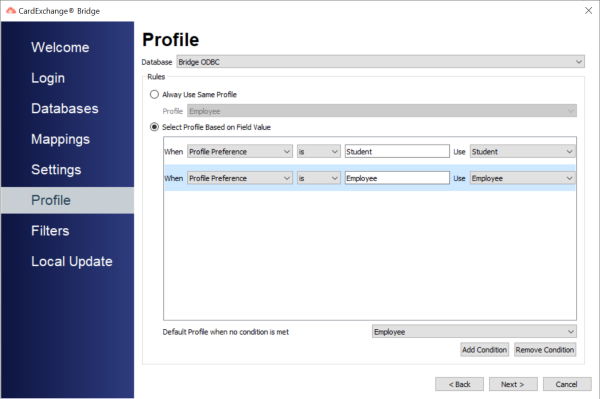Click the Back button
This screenshot has height=399, width=600.
pyautogui.click(x=459, y=384)
